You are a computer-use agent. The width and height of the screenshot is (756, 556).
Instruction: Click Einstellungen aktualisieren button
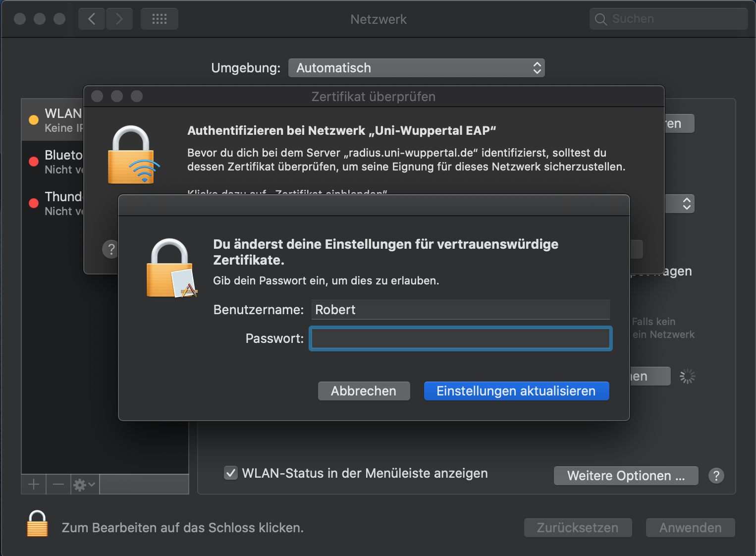pos(516,391)
